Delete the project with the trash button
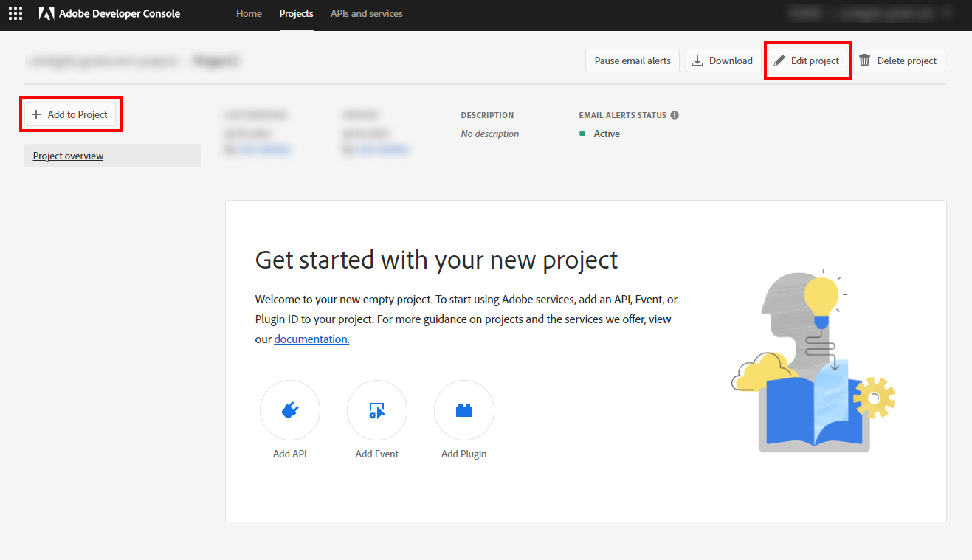The height and width of the screenshot is (560, 972). tap(899, 61)
